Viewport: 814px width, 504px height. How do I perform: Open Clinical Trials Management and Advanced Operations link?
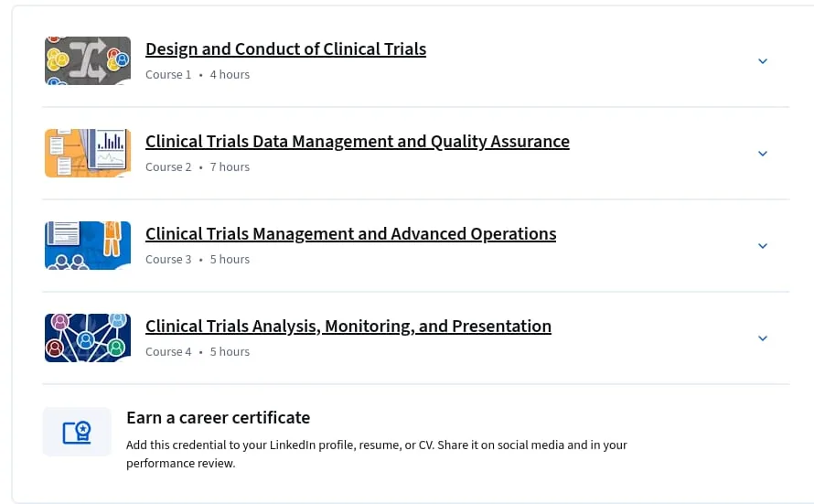pyautogui.click(x=350, y=233)
